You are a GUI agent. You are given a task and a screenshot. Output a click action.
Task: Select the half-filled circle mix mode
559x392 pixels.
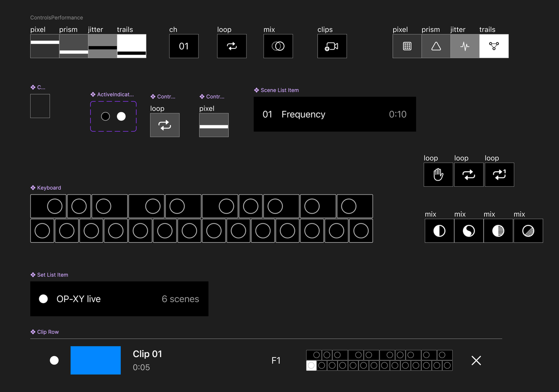pos(439,231)
